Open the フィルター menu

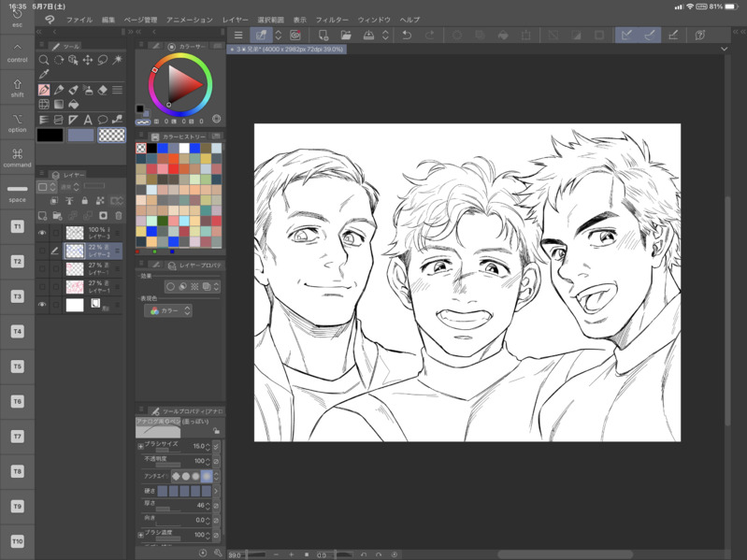click(332, 20)
